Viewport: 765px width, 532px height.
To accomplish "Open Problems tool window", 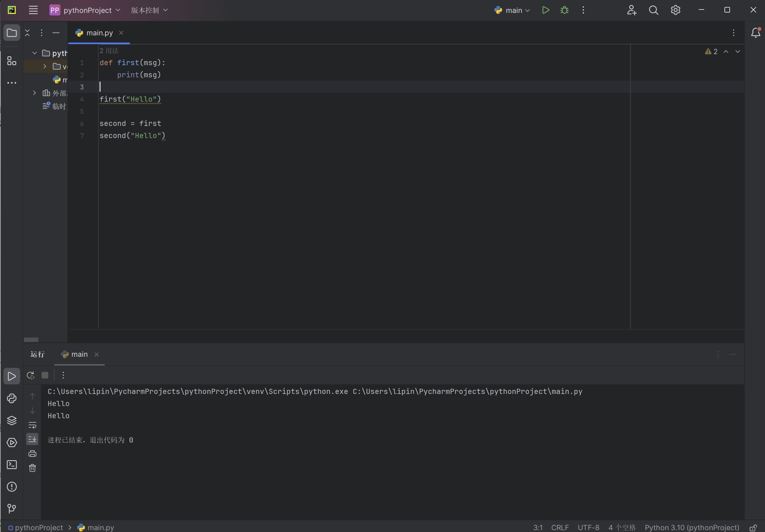I will [12, 487].
